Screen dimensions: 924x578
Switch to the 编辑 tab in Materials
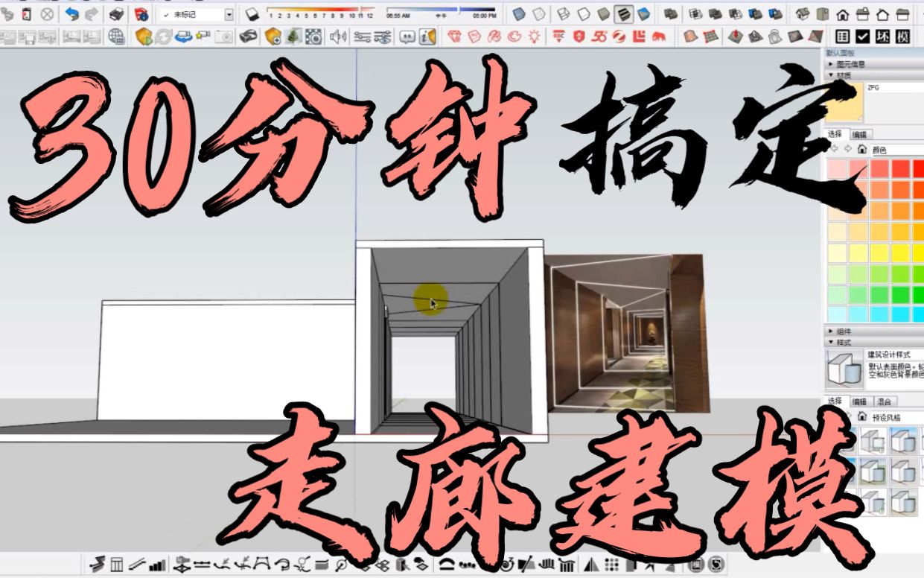tap(860, 133)
